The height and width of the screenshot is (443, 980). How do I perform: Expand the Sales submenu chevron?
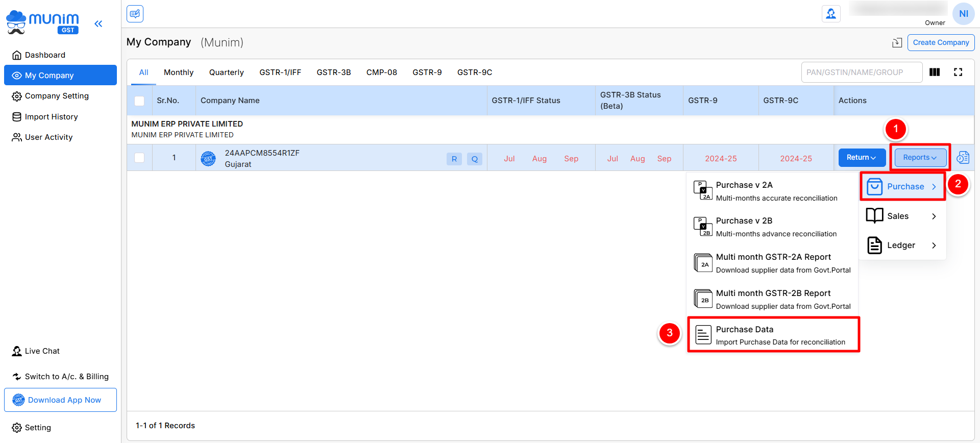[x=934, y=216]
